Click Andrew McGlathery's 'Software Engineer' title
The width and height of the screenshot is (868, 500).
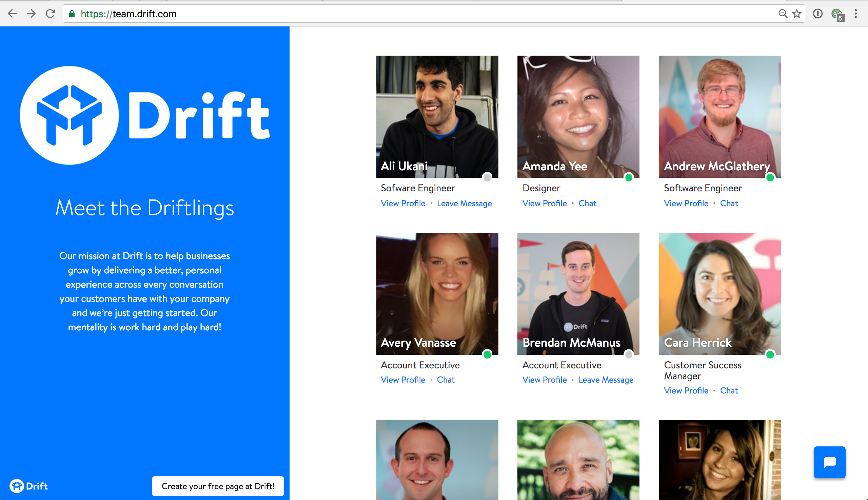point(703,188)
